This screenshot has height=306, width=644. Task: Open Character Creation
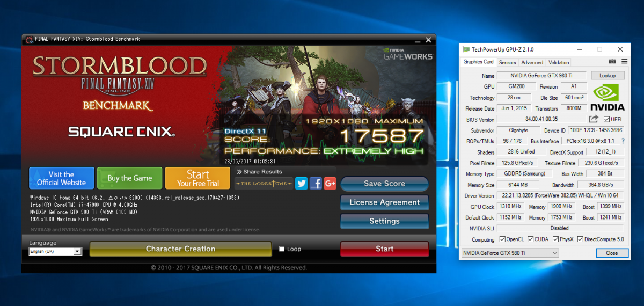[180, 249]
